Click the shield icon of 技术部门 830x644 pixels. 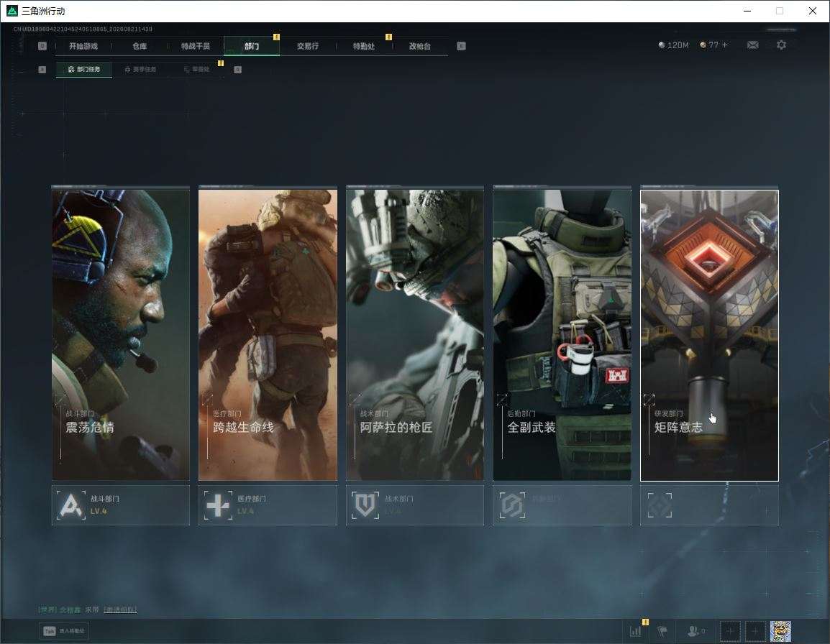[x=365, y=505]
